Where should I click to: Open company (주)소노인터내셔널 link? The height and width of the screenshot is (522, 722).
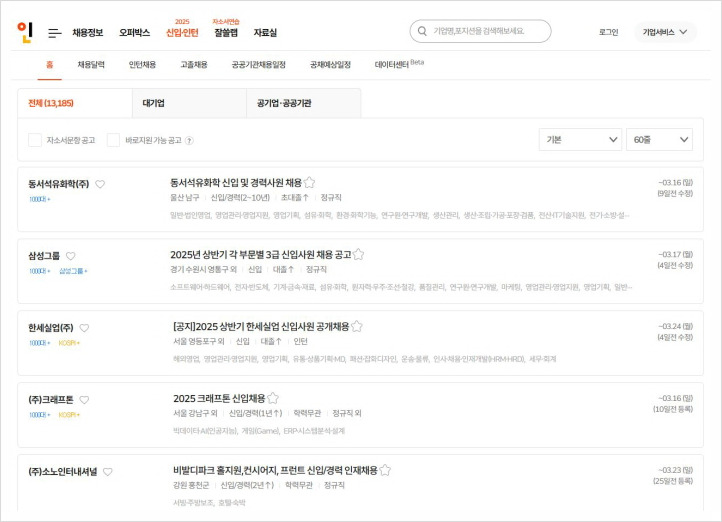point(63,471)
